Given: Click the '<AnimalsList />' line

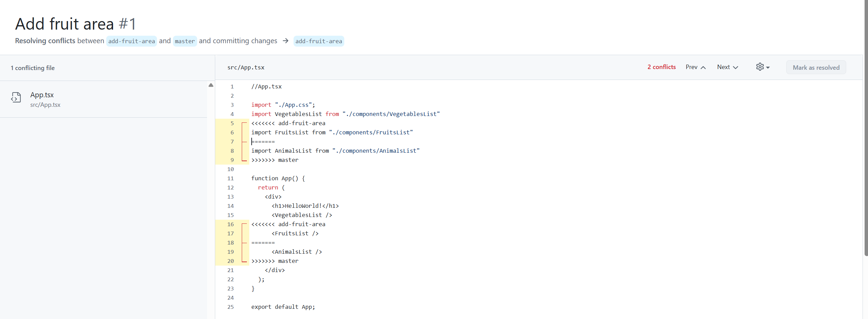Looking at the screenshot, I should point(297,252).
